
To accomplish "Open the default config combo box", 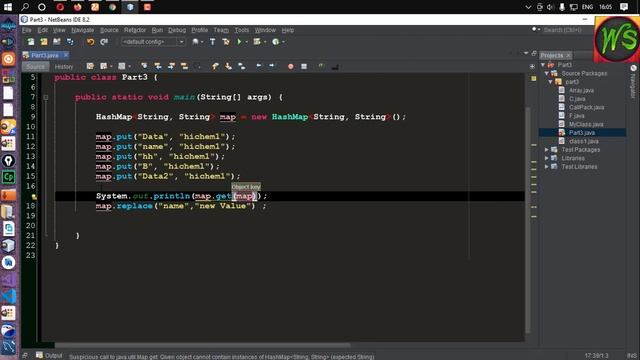I will pyautogui.click(x=153, y=42).
